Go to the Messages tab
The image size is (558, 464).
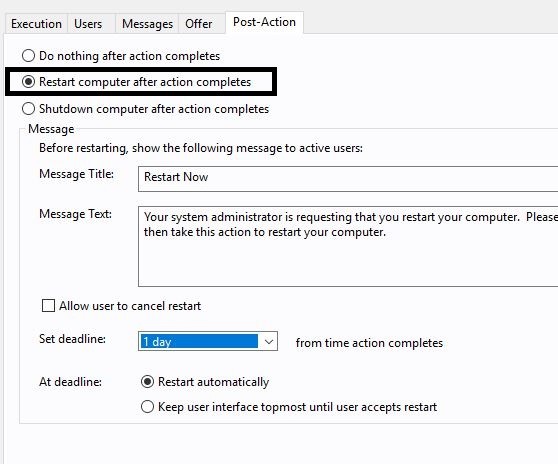[x=147, y=24]
